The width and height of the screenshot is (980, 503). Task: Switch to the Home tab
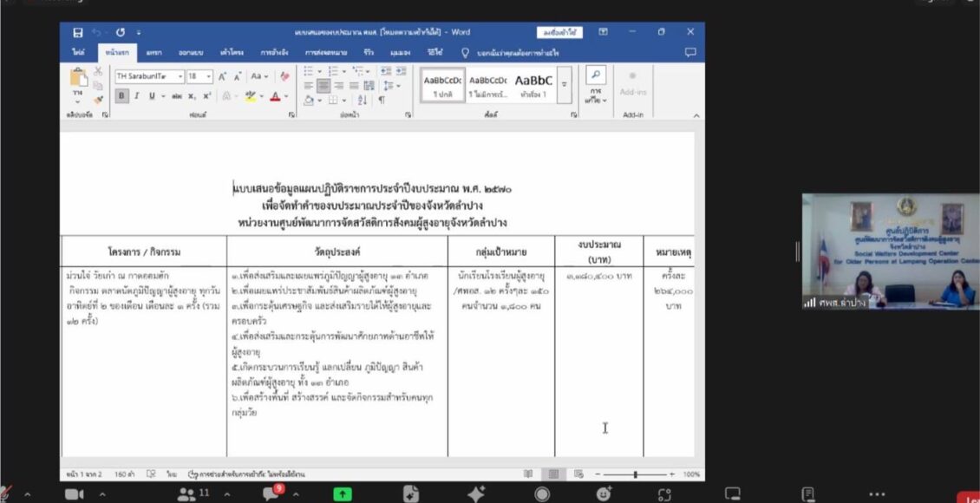coord(117,53)
